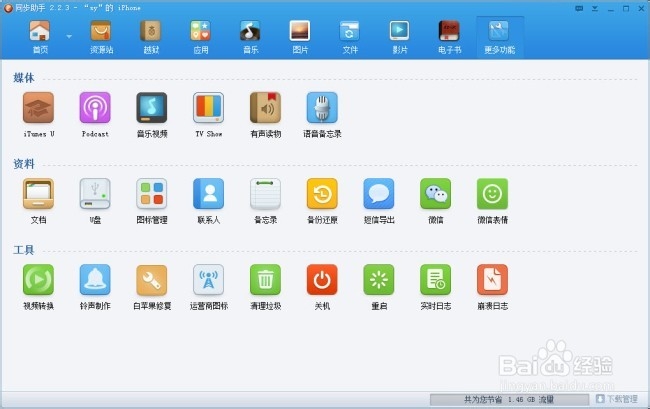650x409 pixels.
Task: Switch to the 图片 photos tab
Action: coord(300,37)
